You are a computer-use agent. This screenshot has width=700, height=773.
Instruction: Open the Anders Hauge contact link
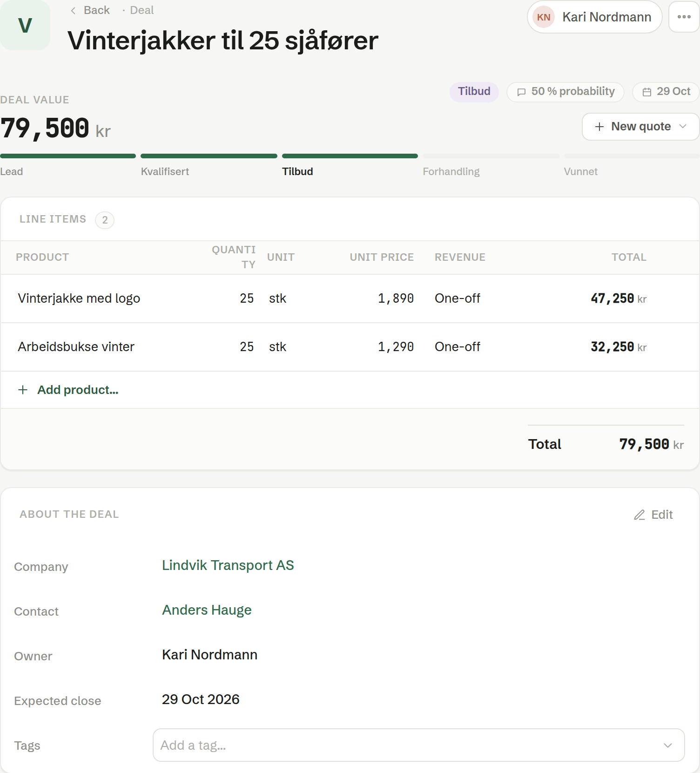(x=207, y=610)
